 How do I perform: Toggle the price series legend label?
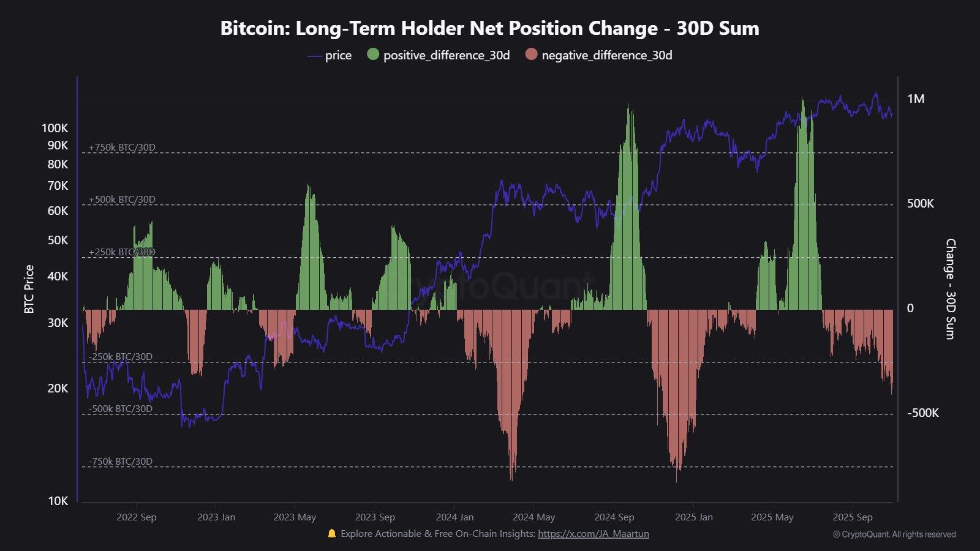click(x=338, y=55)
